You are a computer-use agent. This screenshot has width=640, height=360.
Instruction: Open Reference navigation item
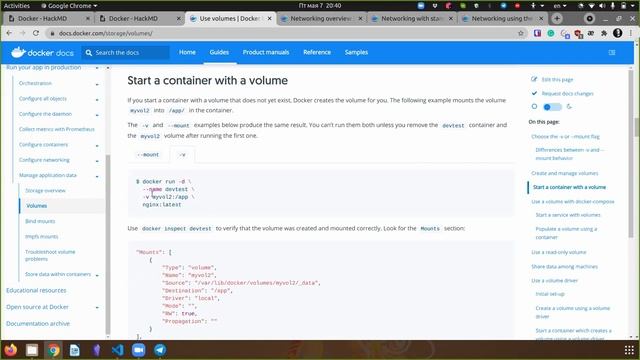317,52
